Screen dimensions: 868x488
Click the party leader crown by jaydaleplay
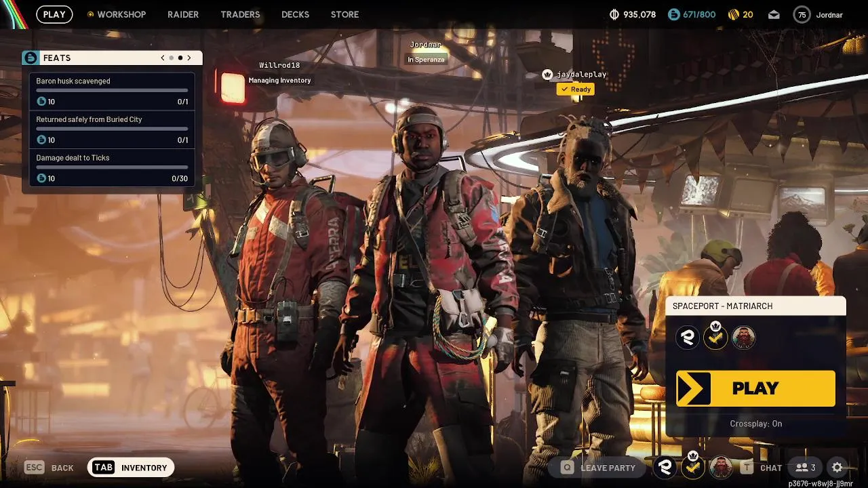tap(548, 75)
